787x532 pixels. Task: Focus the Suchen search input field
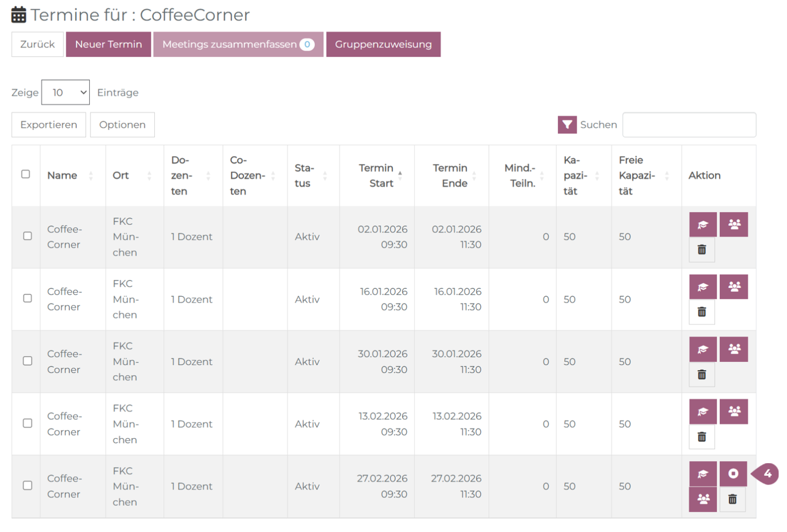[689, 125]
